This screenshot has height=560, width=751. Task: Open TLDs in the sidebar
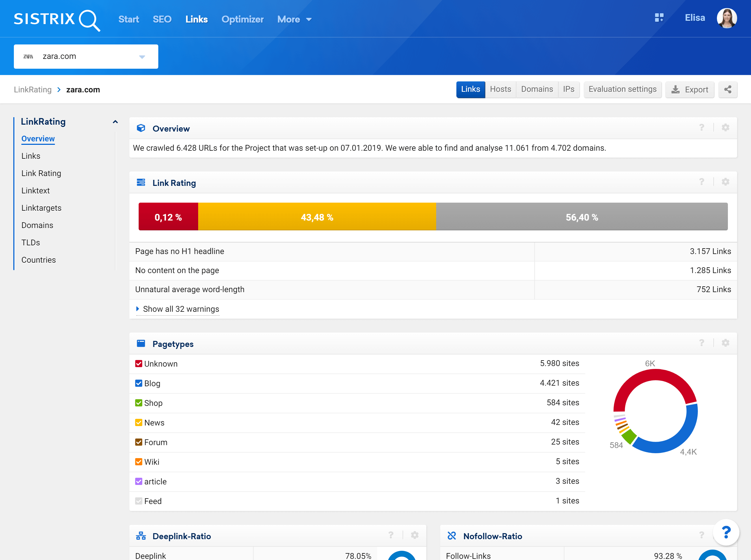click(31, 242)
